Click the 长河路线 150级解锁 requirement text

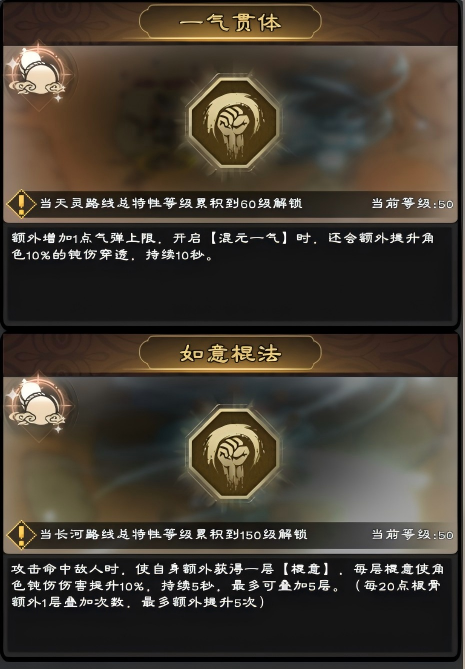(x=174, y=535)
